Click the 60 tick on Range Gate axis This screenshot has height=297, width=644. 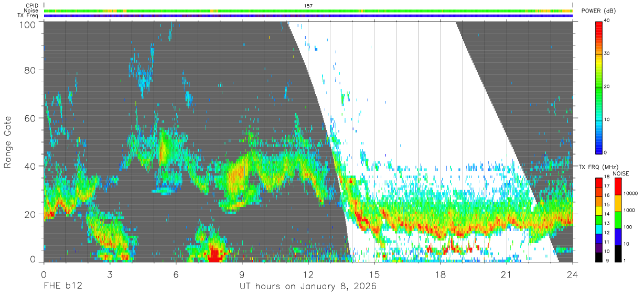pyautogui.click(x=29, y=118)
